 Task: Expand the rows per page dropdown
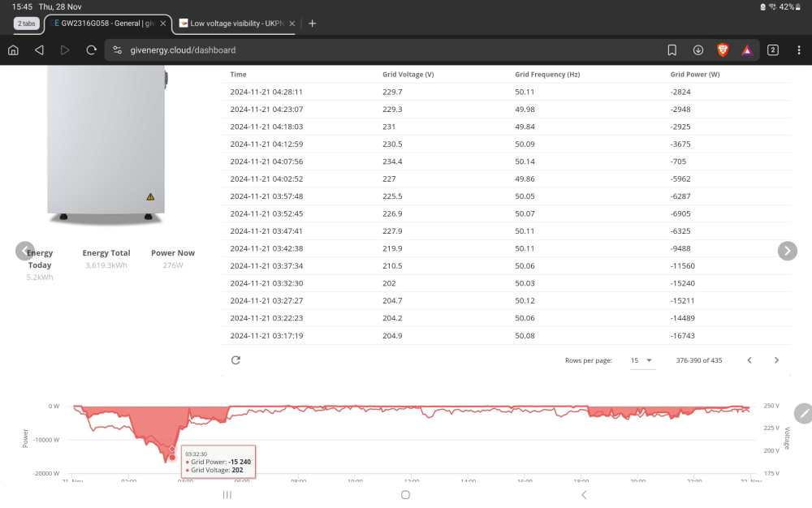pos(641,360)
